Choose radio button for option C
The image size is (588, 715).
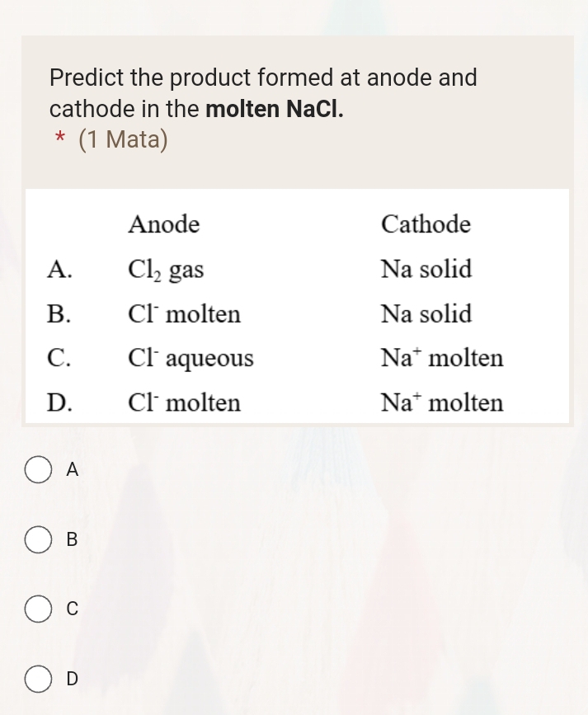[38, 609]
